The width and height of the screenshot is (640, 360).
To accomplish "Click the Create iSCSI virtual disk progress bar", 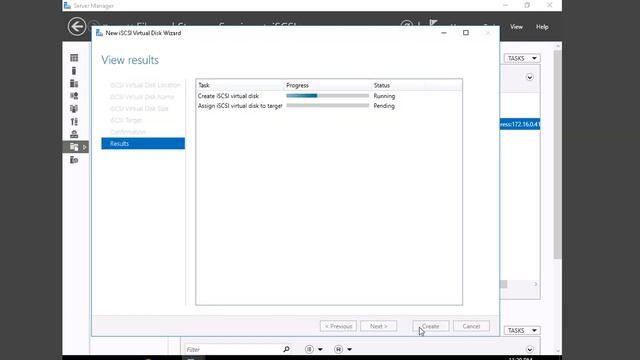I will point(327,96).
